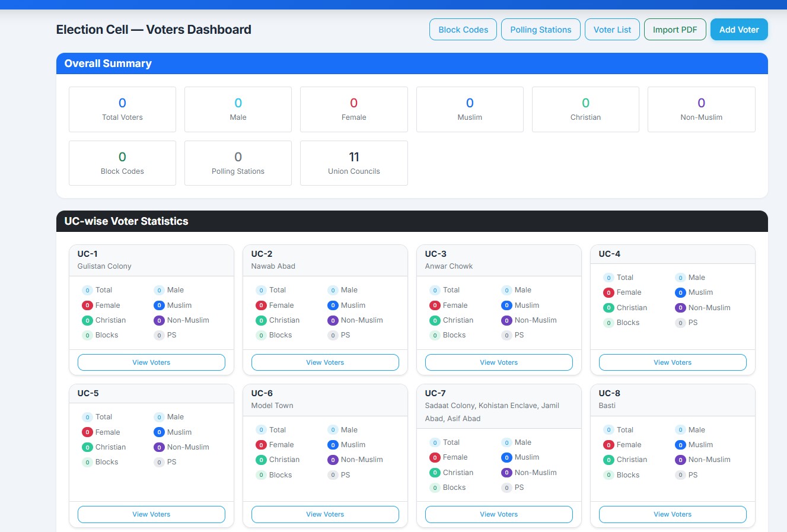Click the Union Councils summary card
Screen dimensions: 787x532
(x=353, y=163)
